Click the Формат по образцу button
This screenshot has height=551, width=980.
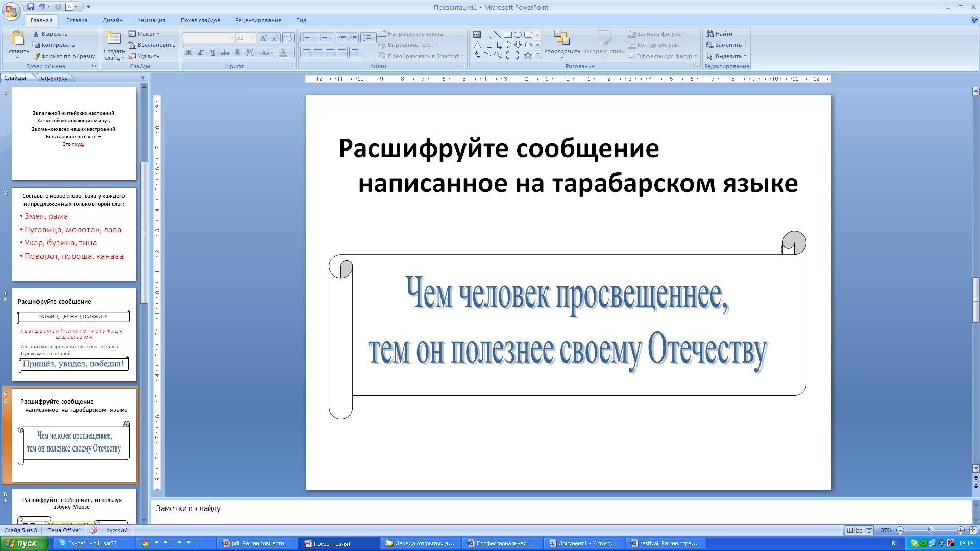coord(64,56)
